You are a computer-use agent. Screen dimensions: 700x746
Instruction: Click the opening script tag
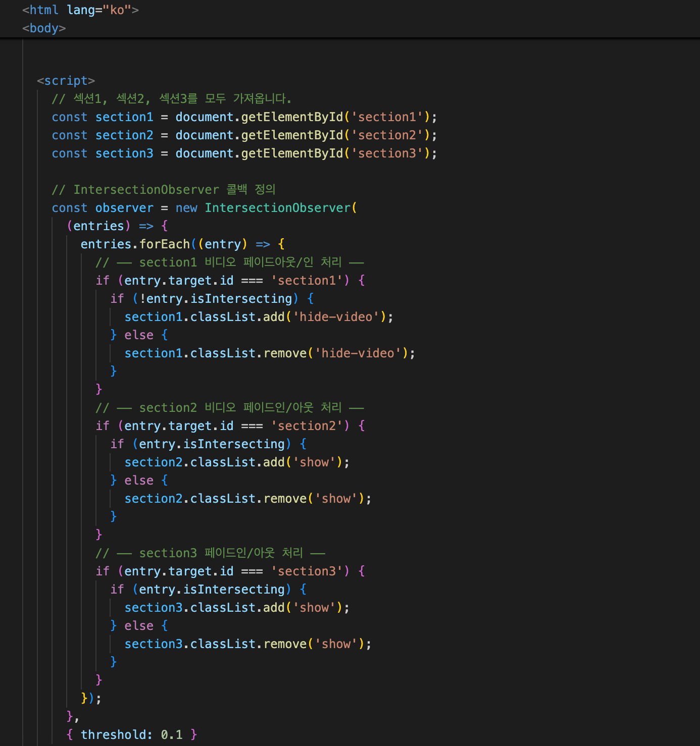point(66,81)
